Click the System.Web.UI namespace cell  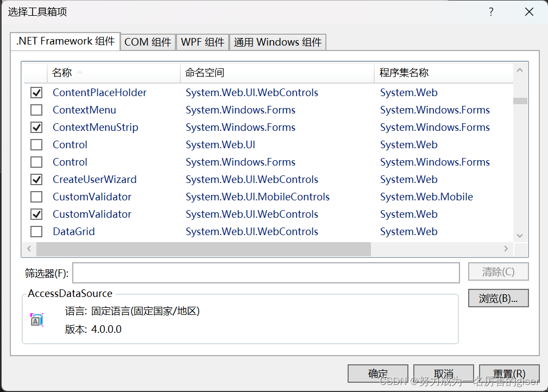point(221,144)
